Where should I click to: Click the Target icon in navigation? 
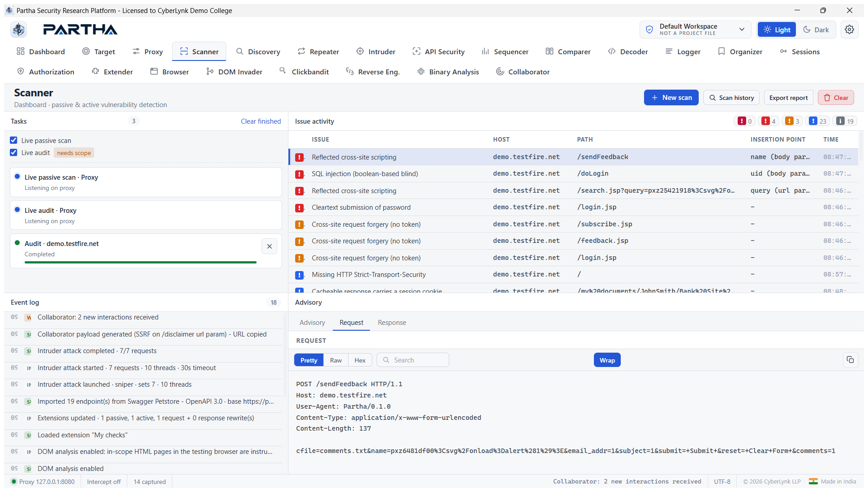coord(86,52)
